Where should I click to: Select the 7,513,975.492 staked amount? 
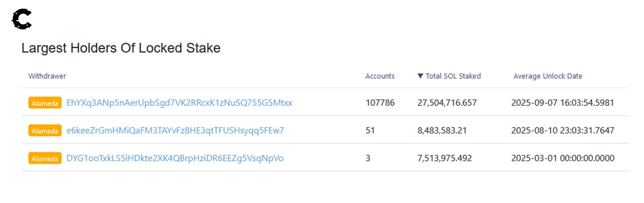(444, 158)
